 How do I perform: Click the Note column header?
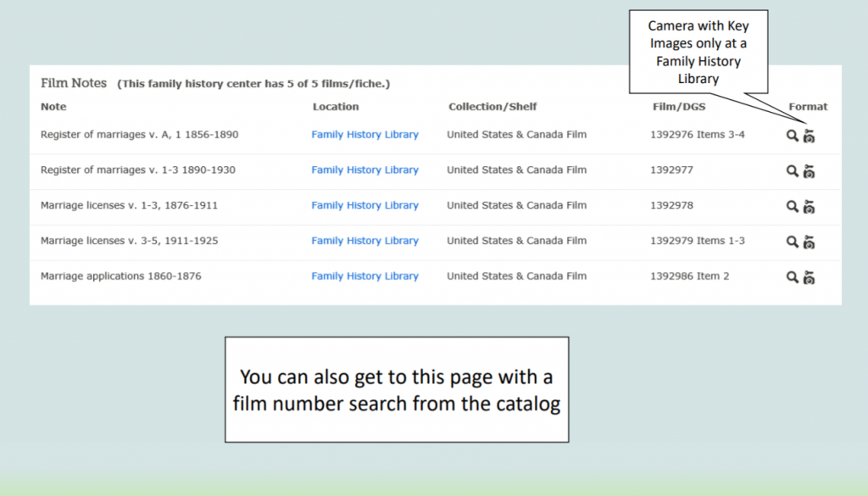(53, 107)
